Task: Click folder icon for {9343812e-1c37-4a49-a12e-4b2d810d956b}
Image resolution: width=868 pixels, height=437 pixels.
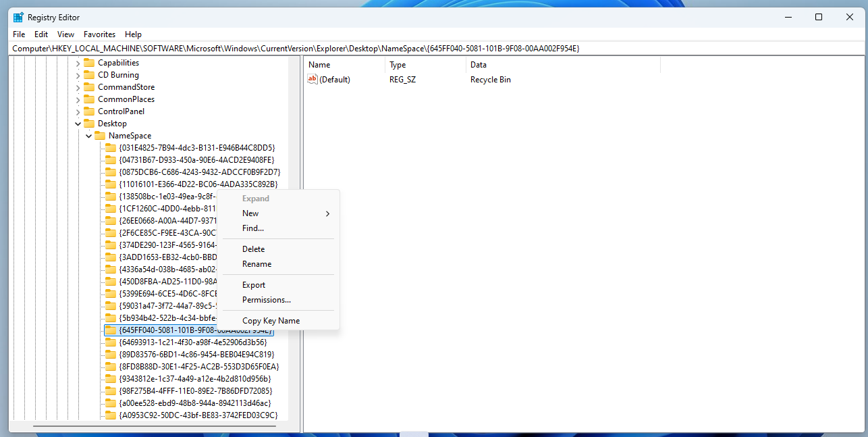Action: pyautogui.click(x=111, y=379)
